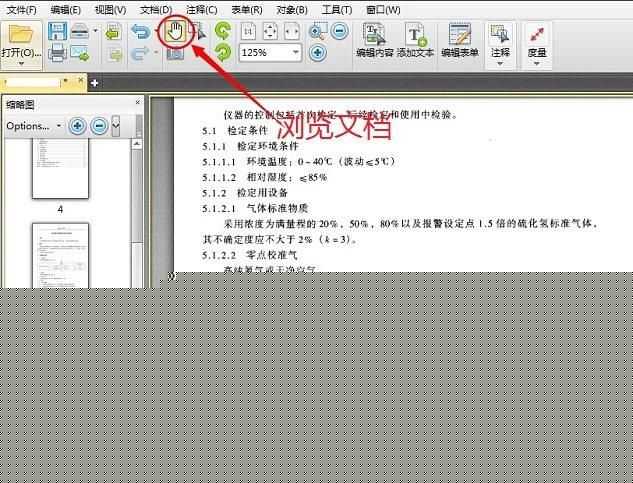The width and height of the screenshot is (633, 483).
Task: Click the 编辑内容 (Edit Content) tool
Action: [375, 40]
